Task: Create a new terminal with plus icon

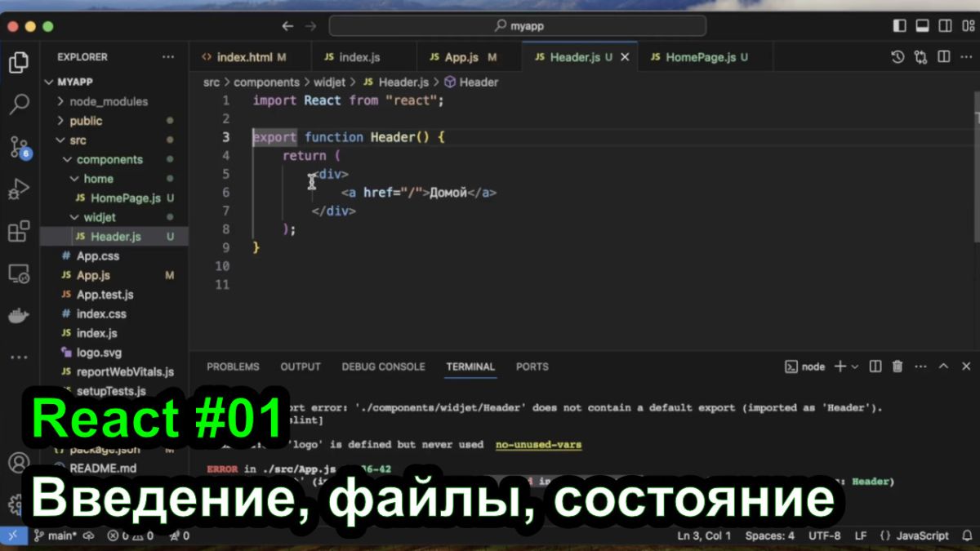Action: coord(840,367)
